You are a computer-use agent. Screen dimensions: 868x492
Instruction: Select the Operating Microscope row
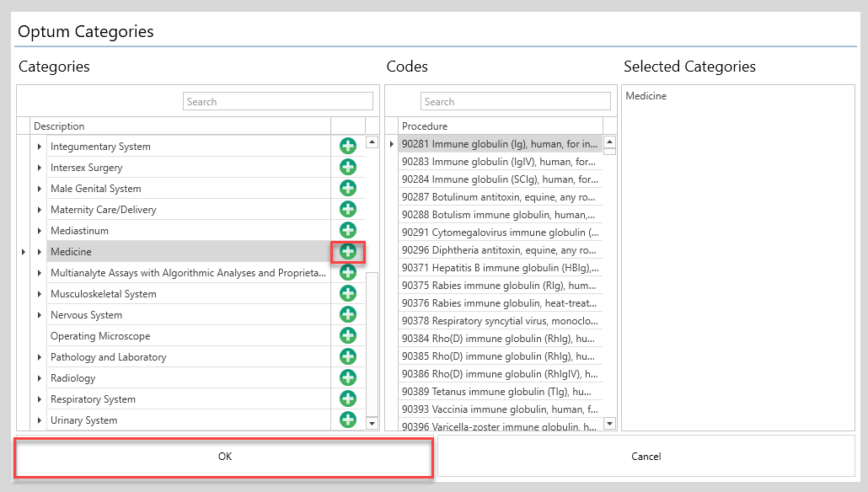click(x=188, y=336)
